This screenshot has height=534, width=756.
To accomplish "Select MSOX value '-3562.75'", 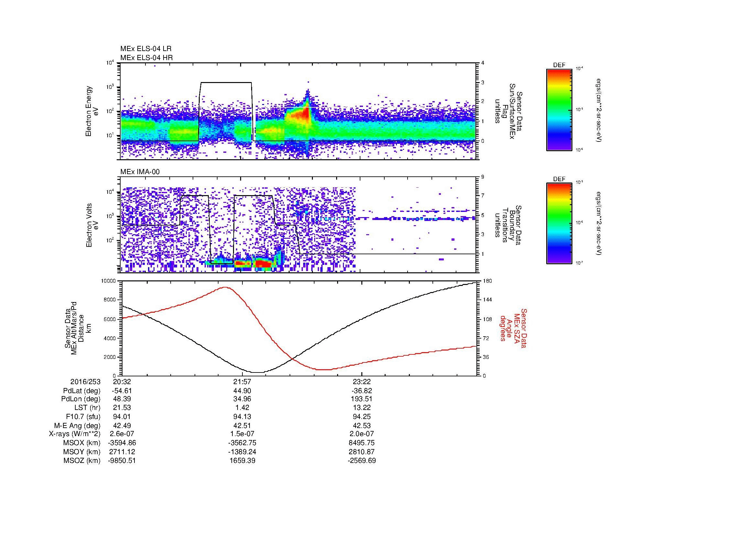I will [x=242, y=443].
